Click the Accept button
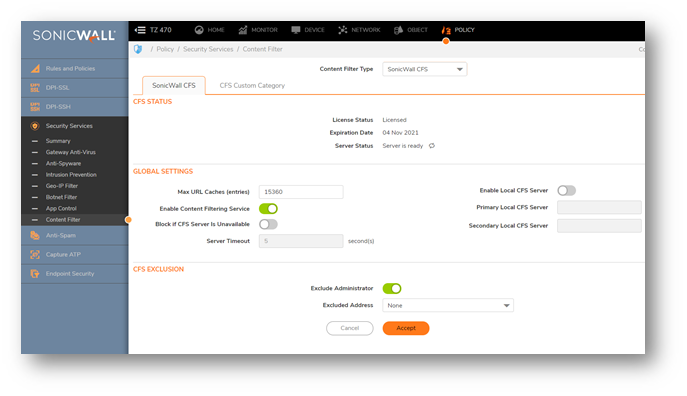This screenshot has width=687, height=396. point(406,328)
